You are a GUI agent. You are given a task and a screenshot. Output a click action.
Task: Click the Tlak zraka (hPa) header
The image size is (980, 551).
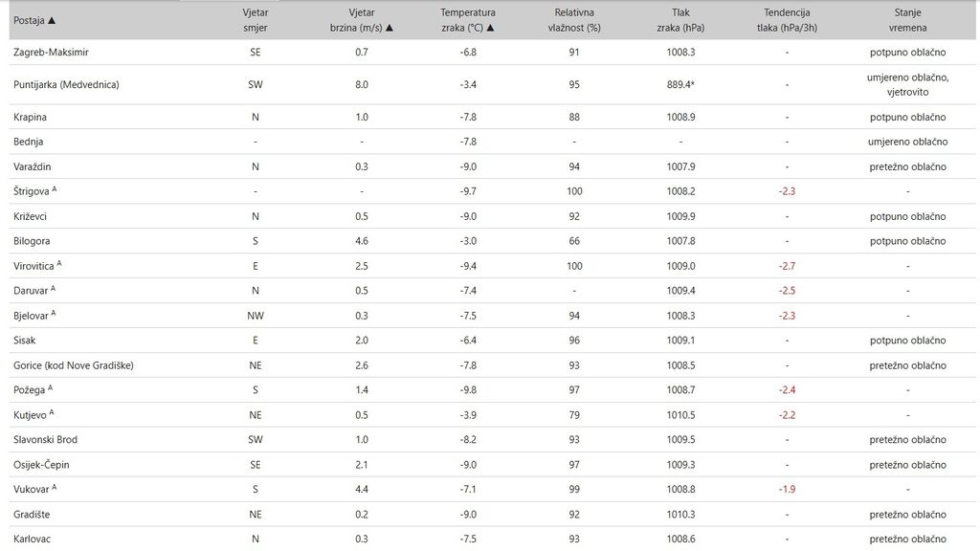pyautogui.click(x=680, y=20)
